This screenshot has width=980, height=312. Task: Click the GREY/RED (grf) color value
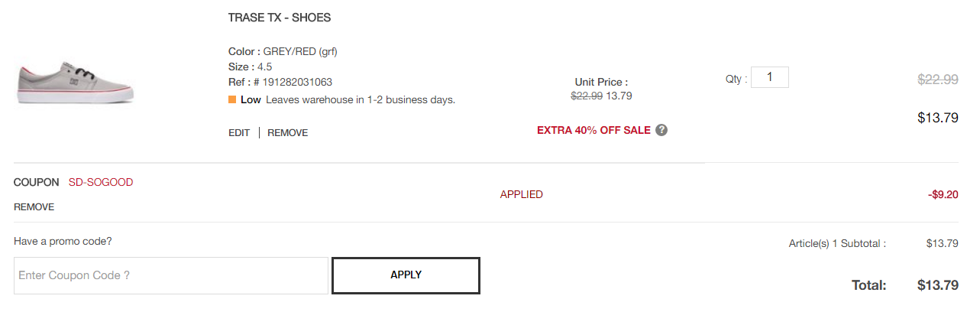pos(300,52)
